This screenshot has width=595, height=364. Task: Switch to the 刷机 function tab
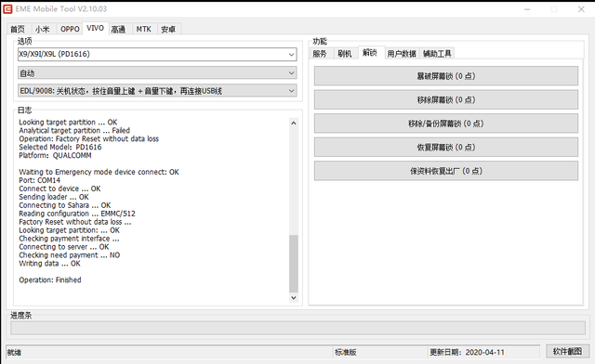coord(345,54)
